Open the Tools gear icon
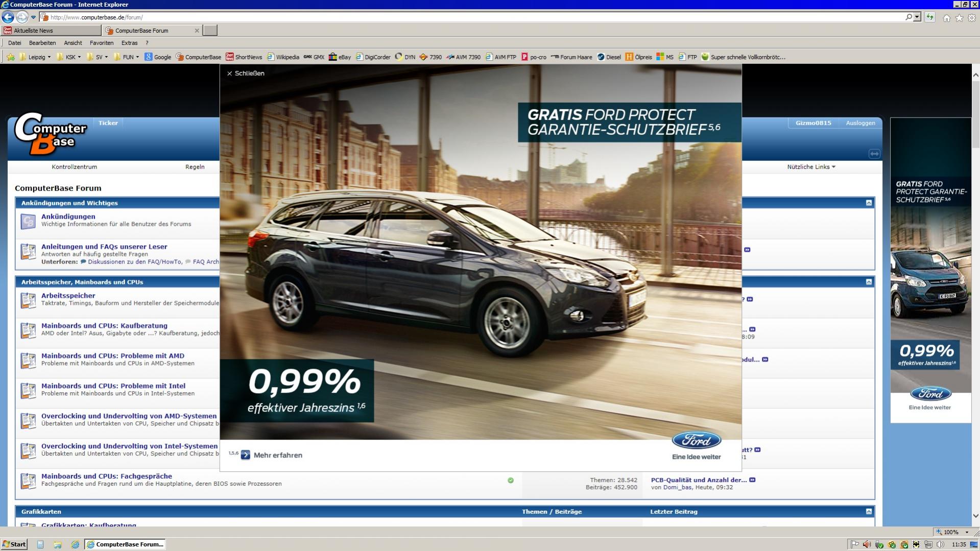This screenshot has height=551, width=980. point(972,18)
